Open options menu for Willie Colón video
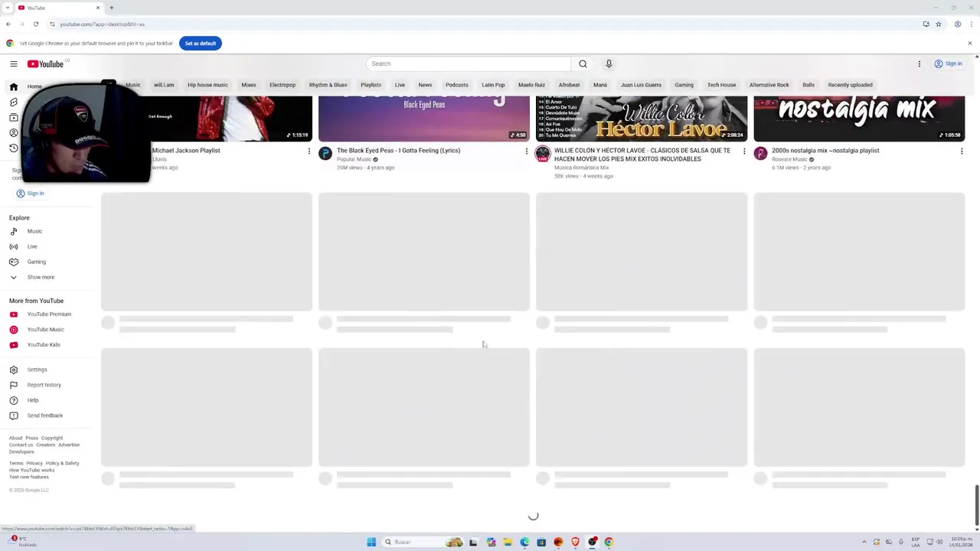Viewport: 980px width, 551px height. coord(744,152)
